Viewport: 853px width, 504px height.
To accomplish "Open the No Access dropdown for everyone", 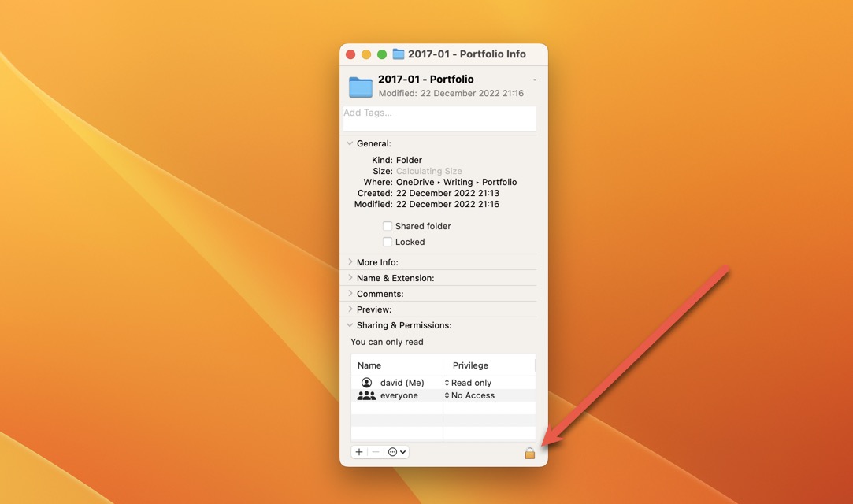I will pyautogui.click(x=472, y=395).
